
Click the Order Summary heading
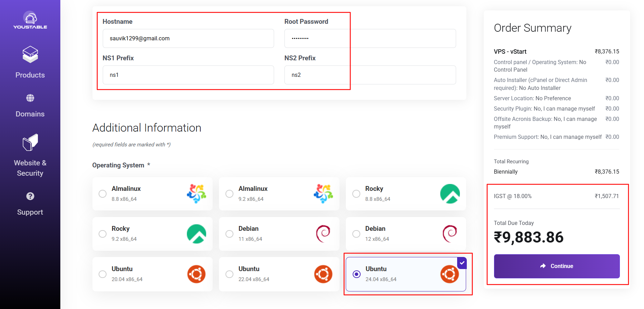coord(532,28)
